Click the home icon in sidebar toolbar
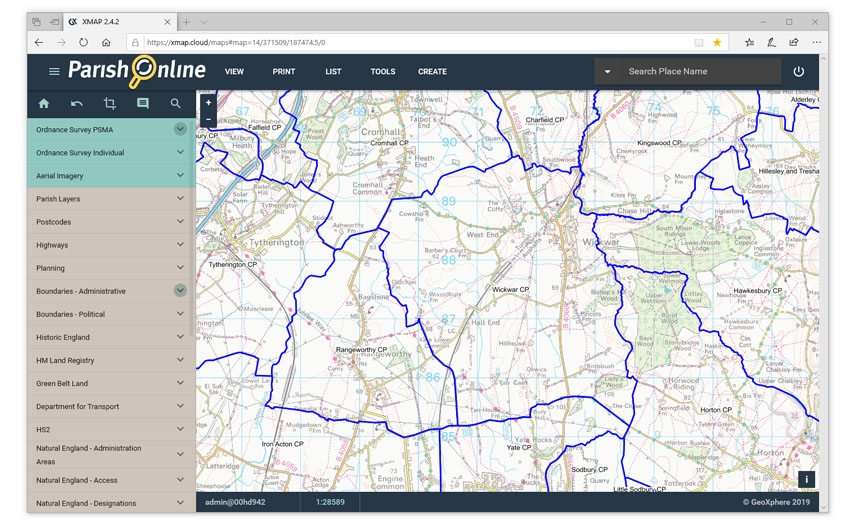850x528 pixels. pos(44,104)
